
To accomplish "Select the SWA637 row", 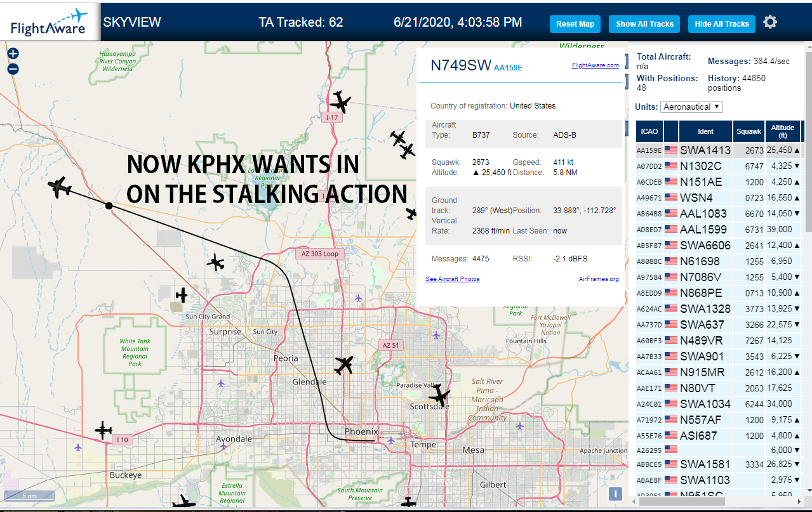I will pos(719,325).
